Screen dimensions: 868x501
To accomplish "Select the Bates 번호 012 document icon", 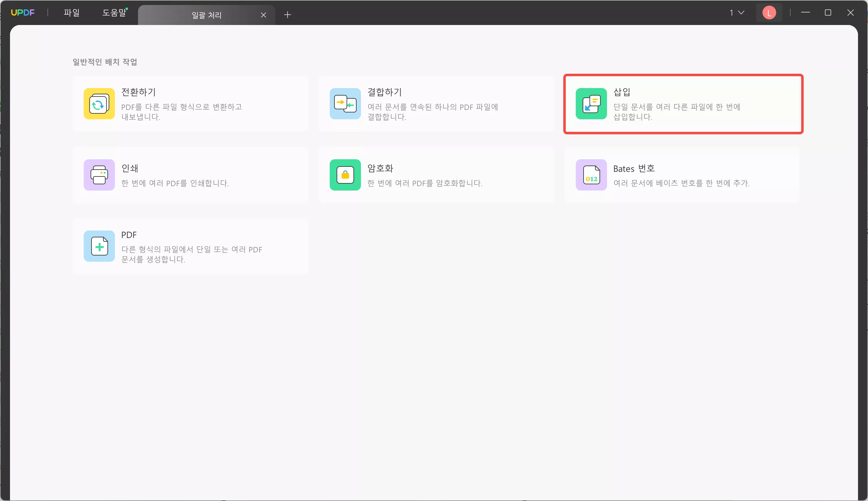I will (x=590, y=175).
